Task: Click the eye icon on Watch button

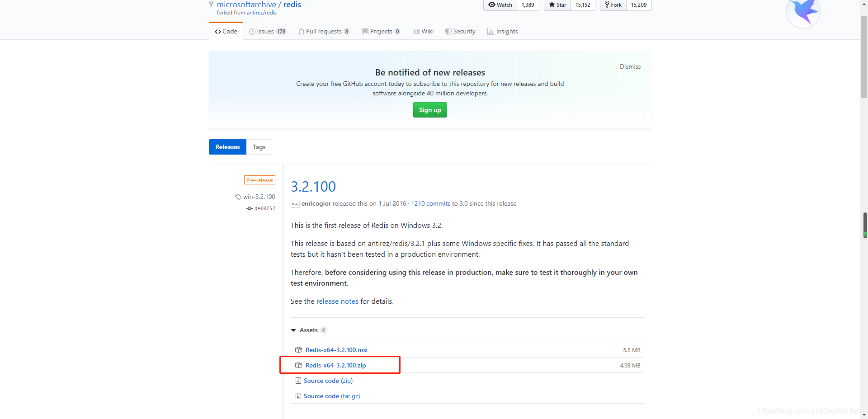Action: (492, 5)
